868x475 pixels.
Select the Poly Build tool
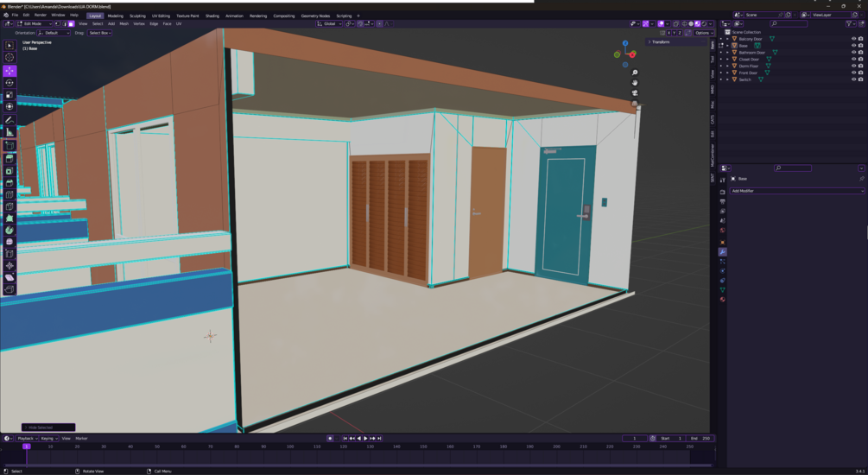(10, 218)
